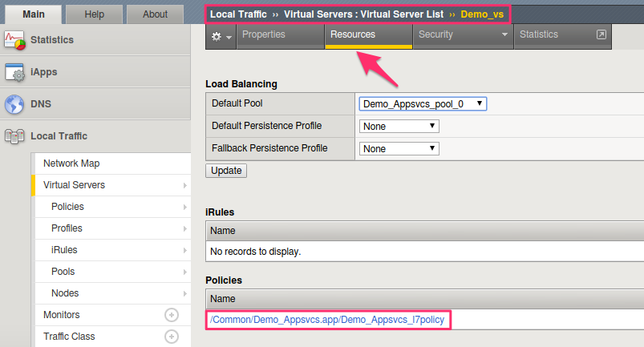Click the Statistics chart icon in sidebar
The width and height of the screenshot is (644, 347).
coord(14,40)
